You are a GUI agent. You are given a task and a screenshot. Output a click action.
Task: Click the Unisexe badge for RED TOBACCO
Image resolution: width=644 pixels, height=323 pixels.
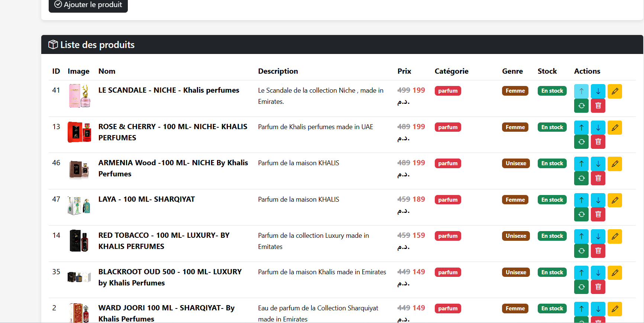click(516, 236)
